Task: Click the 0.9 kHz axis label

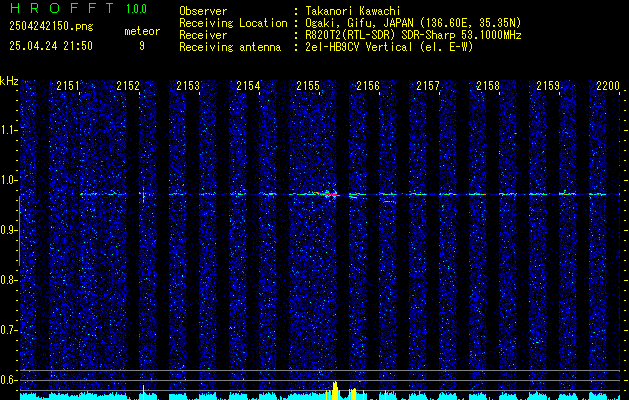Action: coord(8,230)
